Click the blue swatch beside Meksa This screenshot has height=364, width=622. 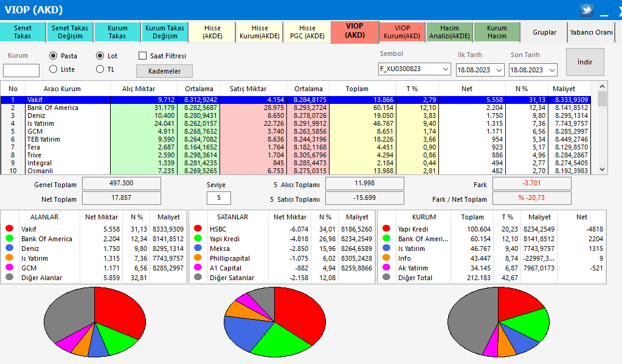pyautogui.click(x=198, y=248)
